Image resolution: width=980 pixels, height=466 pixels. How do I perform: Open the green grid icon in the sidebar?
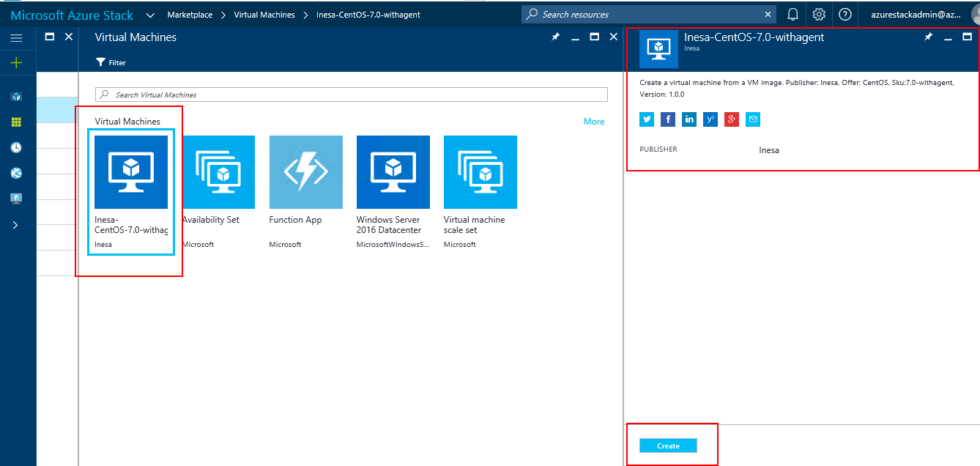[x=16, y=122]
